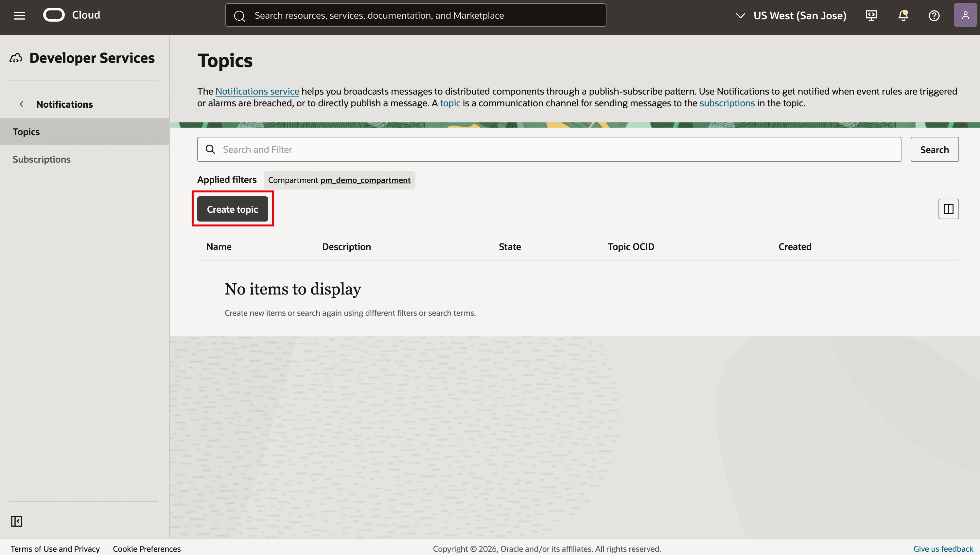Open the Give us feedback link
This screenshot has height=555, width=980.
[x=943, y=548]
